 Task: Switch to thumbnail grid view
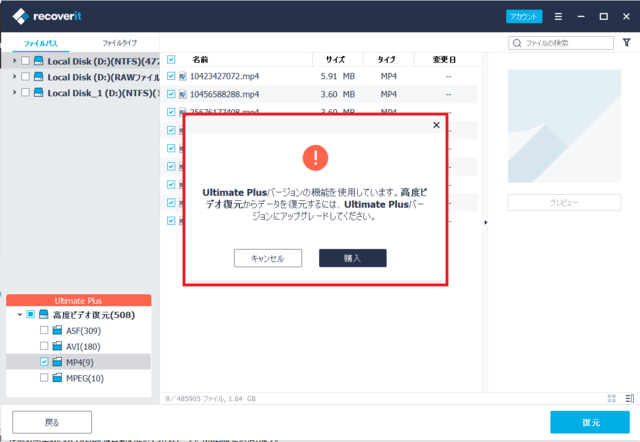pyautogui.click(x=611, y=398)
